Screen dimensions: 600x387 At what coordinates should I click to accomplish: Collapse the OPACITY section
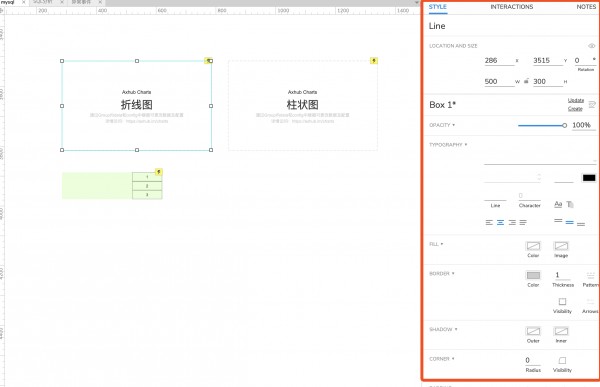pyautogui.click(x=442, y=125)
